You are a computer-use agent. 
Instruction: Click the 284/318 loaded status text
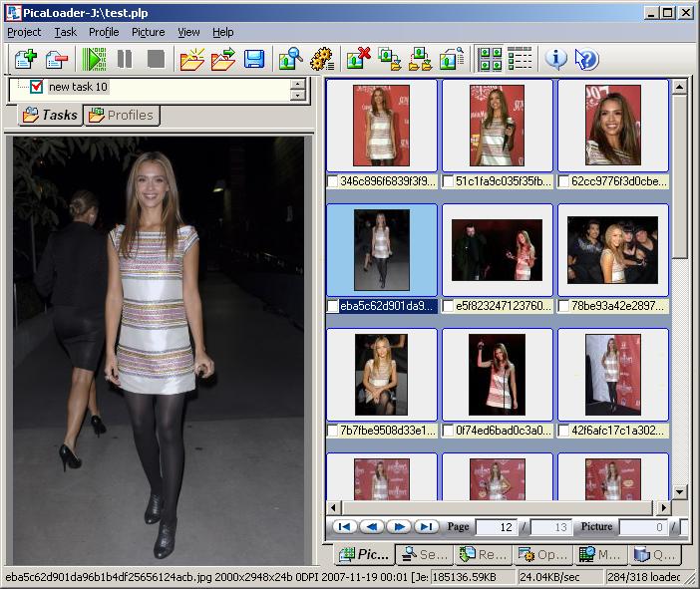tap(644, 577)
